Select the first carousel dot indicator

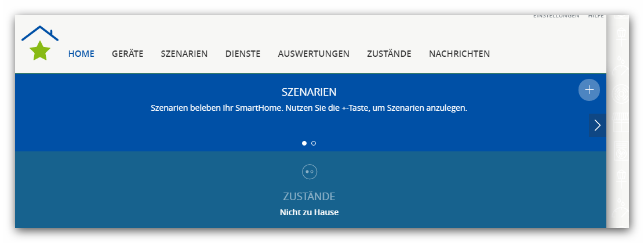[304, 143]
